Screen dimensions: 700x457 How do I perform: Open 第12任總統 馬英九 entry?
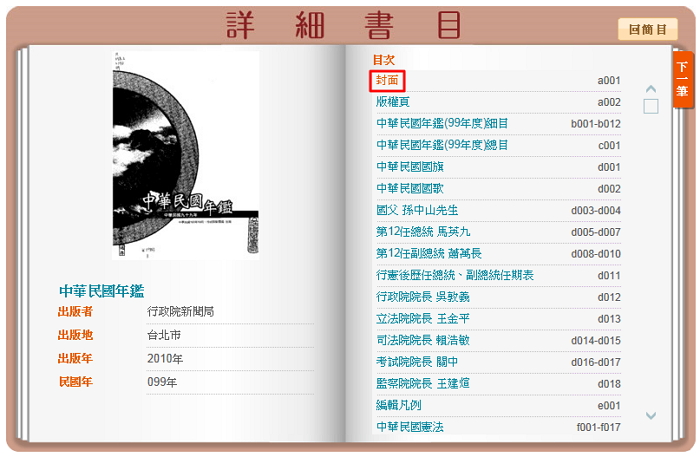[x=428, y=232]
